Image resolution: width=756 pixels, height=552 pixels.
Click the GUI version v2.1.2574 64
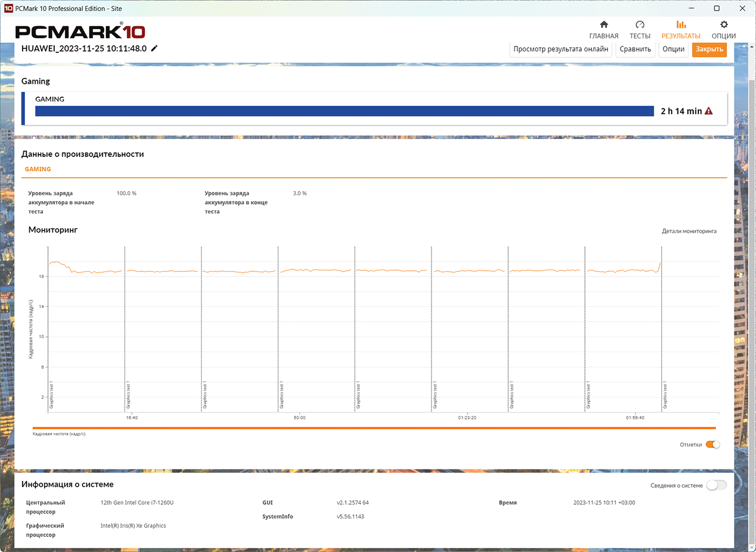pyautogui.click(x=352, y=503)
